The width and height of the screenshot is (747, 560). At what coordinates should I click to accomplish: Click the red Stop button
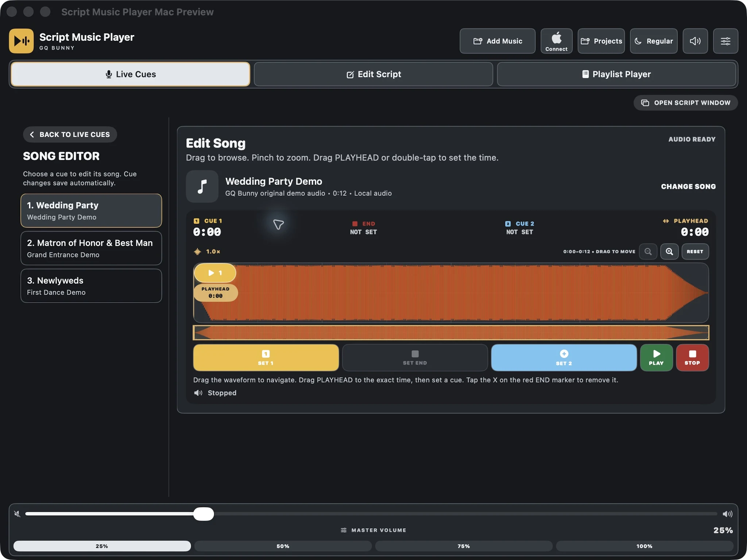[692, 358]
